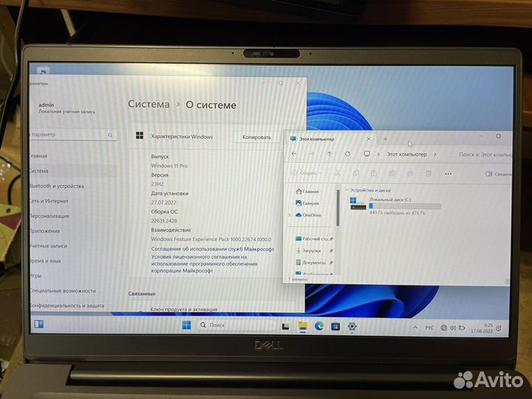Open the Widgets panel on taskbar
This screenshot has width=532, height=399.
(39, 324)
